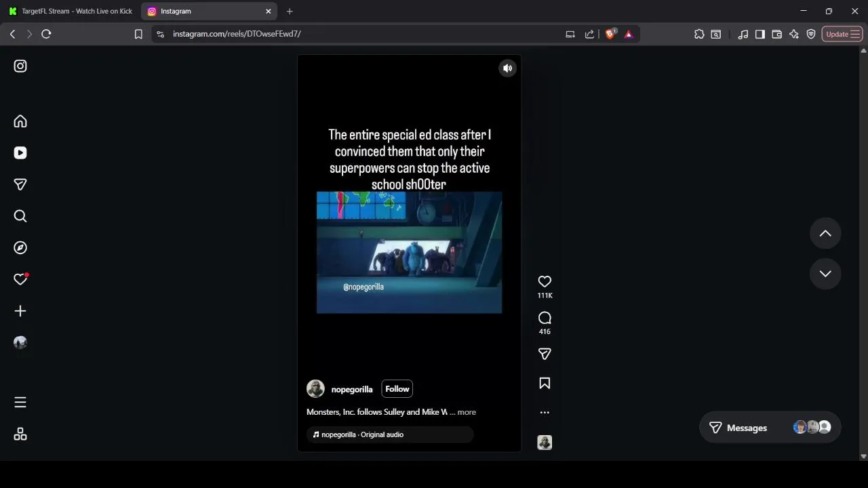Open the Messages floating panel
Image resolution: width=868 pixels, height=488 pixels.
(x=770, y=428)
